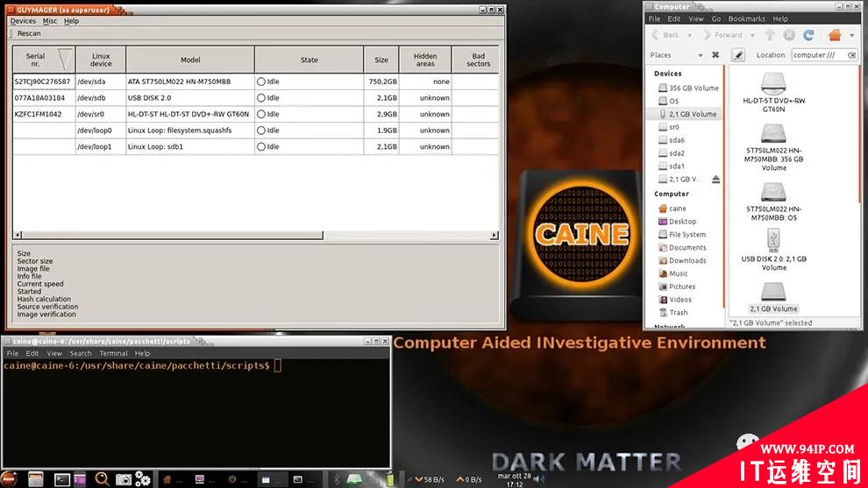Open the CAINE main menu in the taskbar
Image resolution: width=868 pixels, height=488 pixels.
(x=9, y=479)
